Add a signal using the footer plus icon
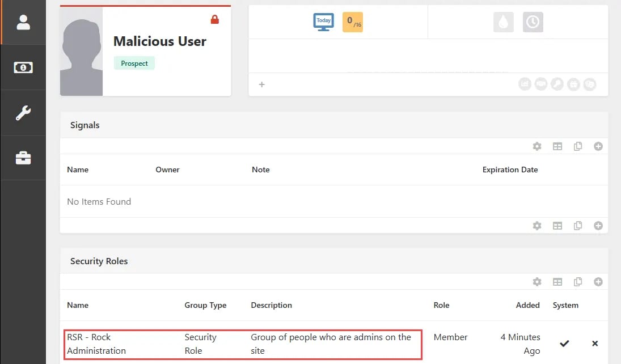Screen dimensions: 621x364 (598, 226)
